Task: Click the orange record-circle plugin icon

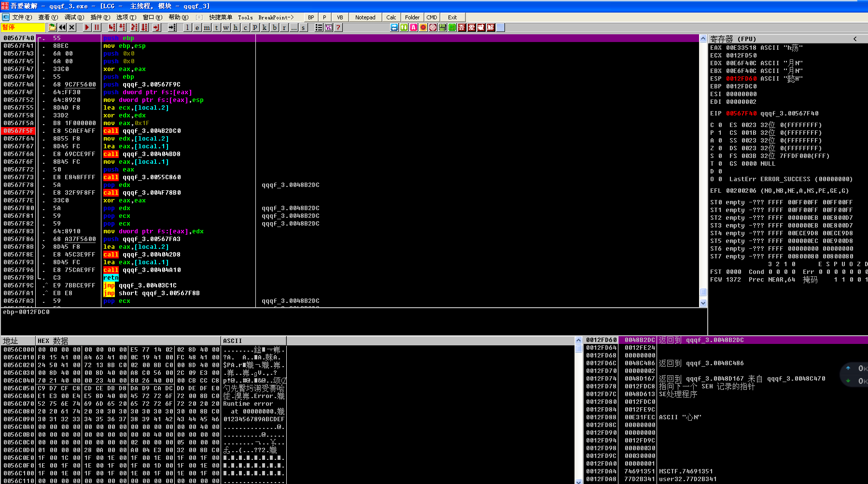Action: 423,28
